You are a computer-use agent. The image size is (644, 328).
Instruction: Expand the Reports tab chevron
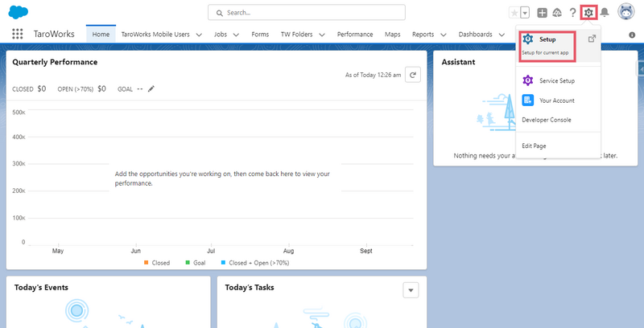click(x=444, y=35)
